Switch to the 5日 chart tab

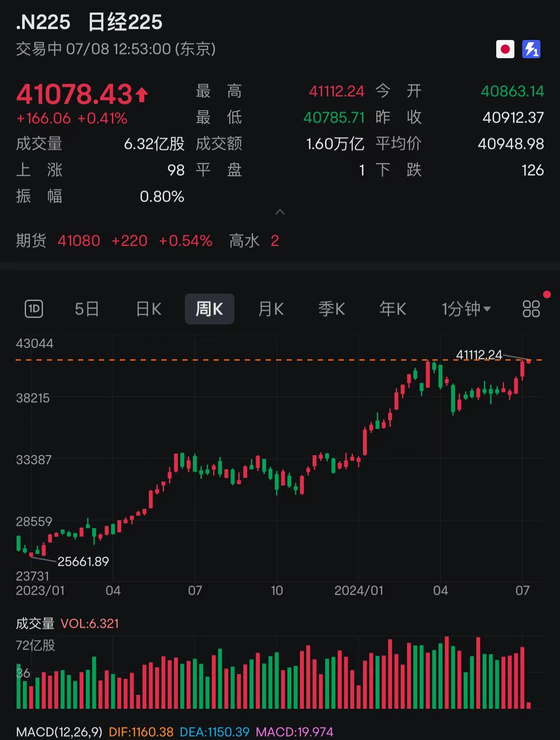pyautogui.click(x=87, y=309)
